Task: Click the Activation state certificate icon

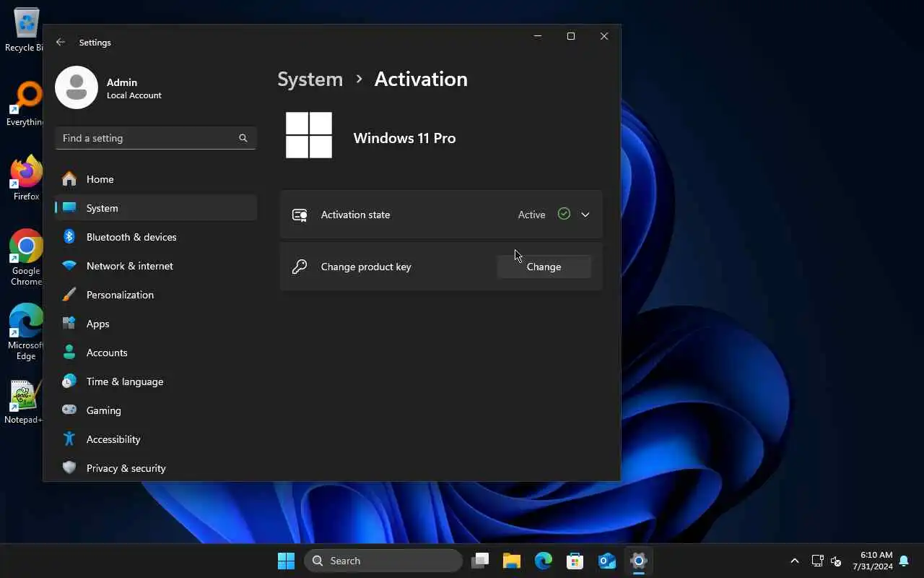Action: click(x=300, y=215)
